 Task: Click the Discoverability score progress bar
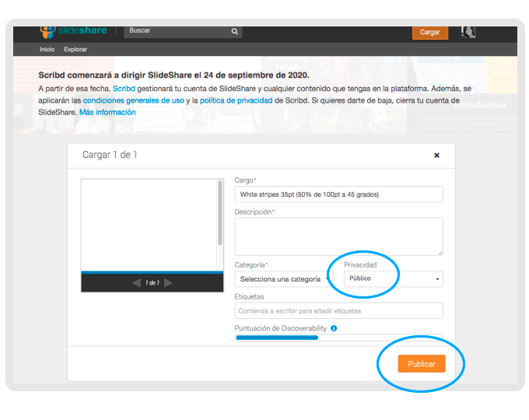(338, 338)
